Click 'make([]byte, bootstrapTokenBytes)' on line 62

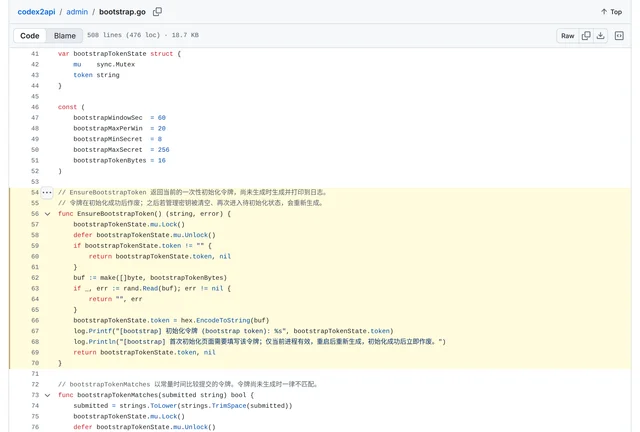pos(163,278)
